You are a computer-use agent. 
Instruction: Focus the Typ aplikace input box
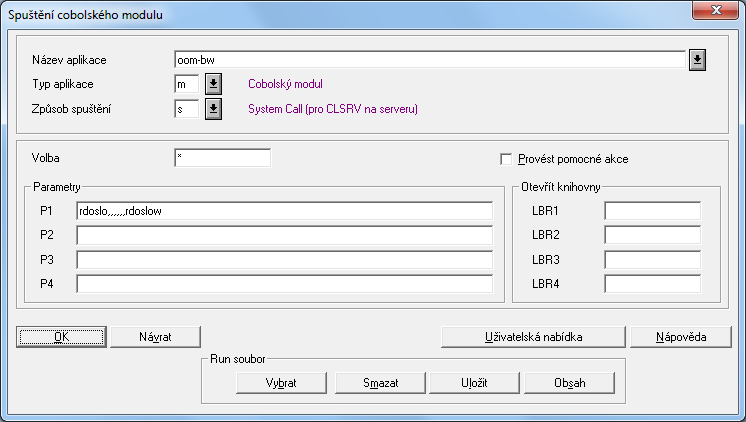(186, 85)
